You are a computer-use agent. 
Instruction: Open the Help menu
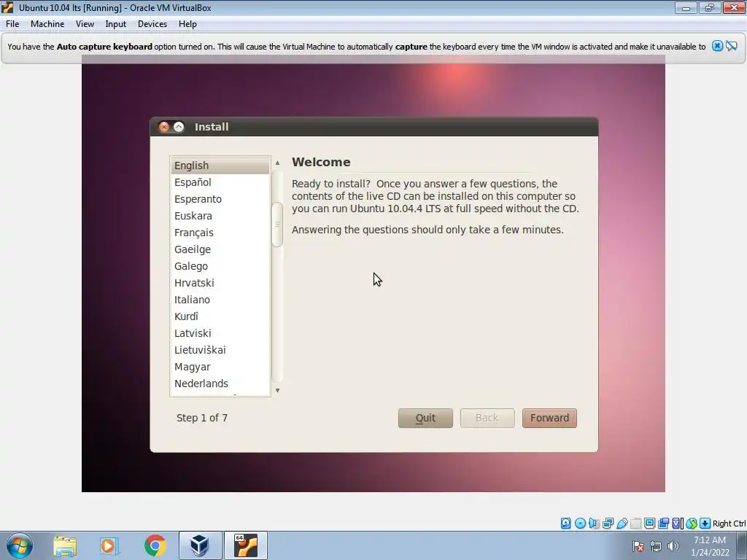[x=187, y=24]
